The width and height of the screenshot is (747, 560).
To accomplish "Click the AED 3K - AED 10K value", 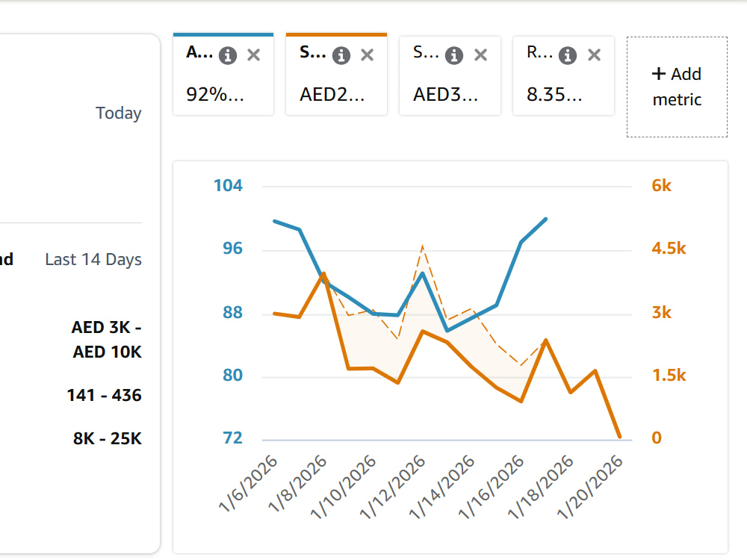I will [107, 340].
